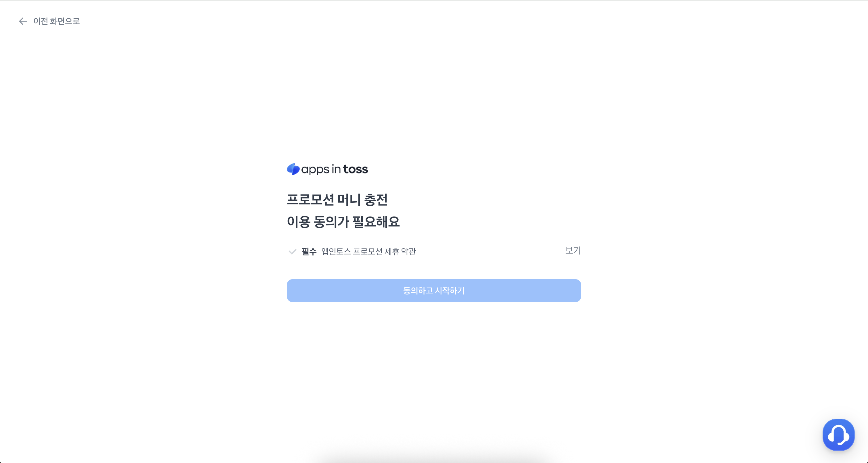Click the 이용 동의가 필요해요 heading line
This screenshot has width=868, height=463.
[343, 222]
